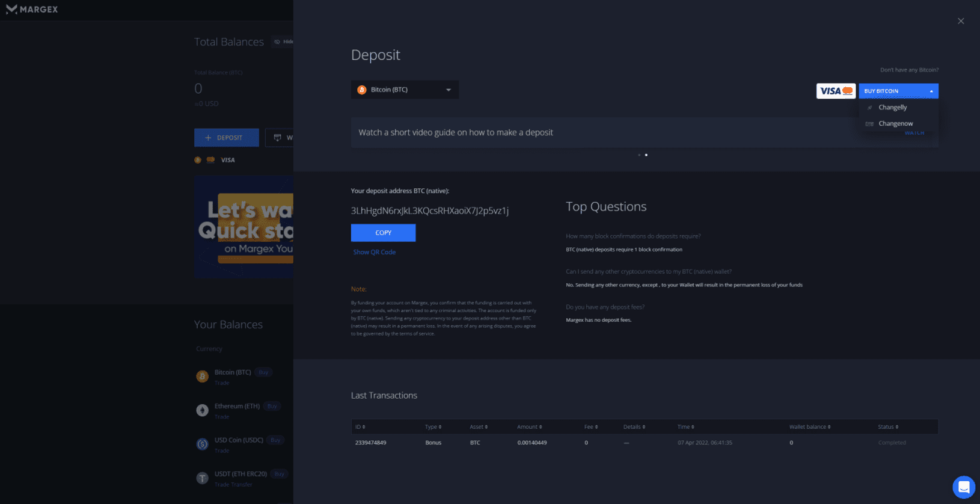Click the Margex logo in the header
This screenshot has height=504, width=980.
pyautogui.click(x=32, y=9)
